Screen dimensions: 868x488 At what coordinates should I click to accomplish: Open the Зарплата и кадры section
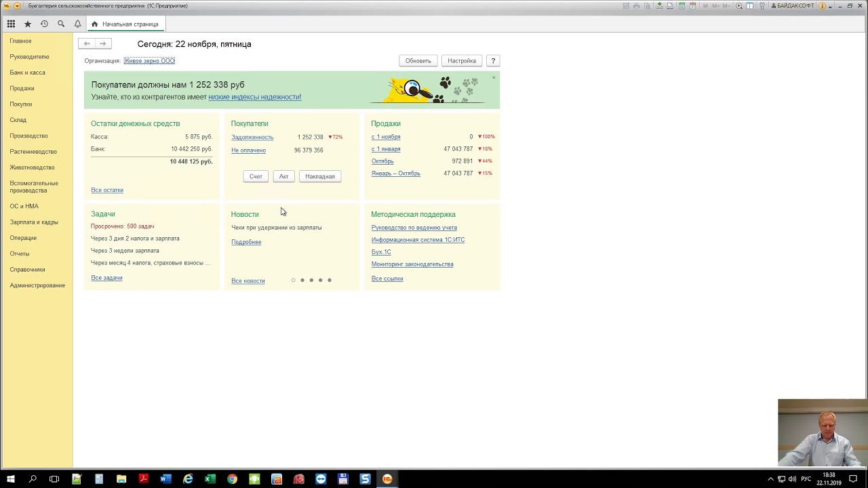(x=34, y=222)
